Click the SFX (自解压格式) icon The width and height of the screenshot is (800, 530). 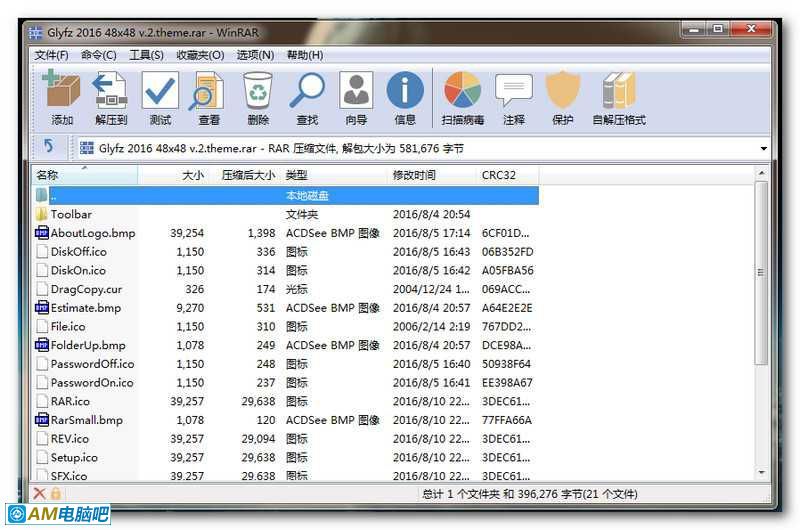tap(619, 90)
